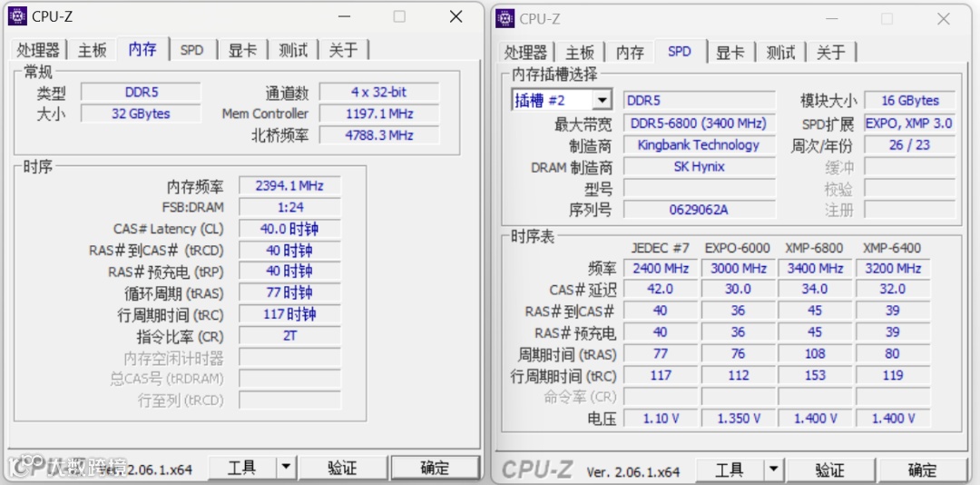Click 内存频率 value 2394.1 MHz
This screenshot has height=485, width=980.
pyautogui.click(x=289, y=186)
